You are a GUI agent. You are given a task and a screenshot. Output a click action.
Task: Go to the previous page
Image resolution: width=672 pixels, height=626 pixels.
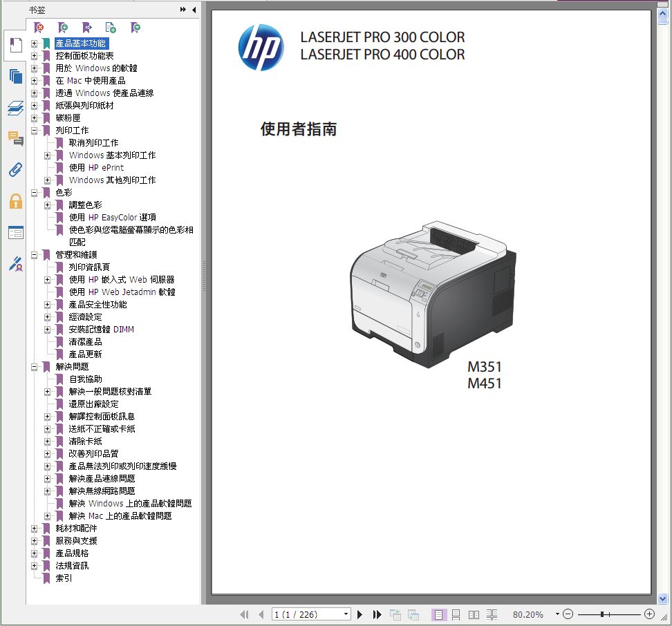[261, 614]
